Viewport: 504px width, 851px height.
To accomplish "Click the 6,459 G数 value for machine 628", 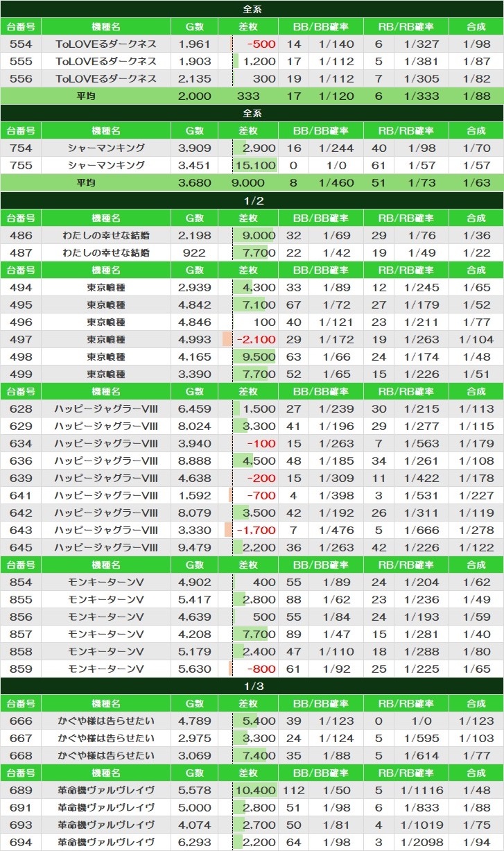I will pyautogui.click(x=195, y=409).
